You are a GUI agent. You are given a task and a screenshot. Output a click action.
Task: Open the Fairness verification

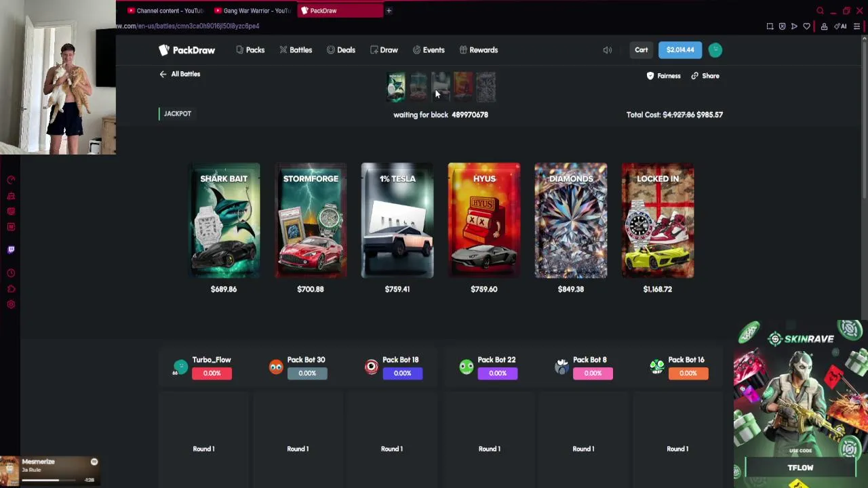coord(663,76)
